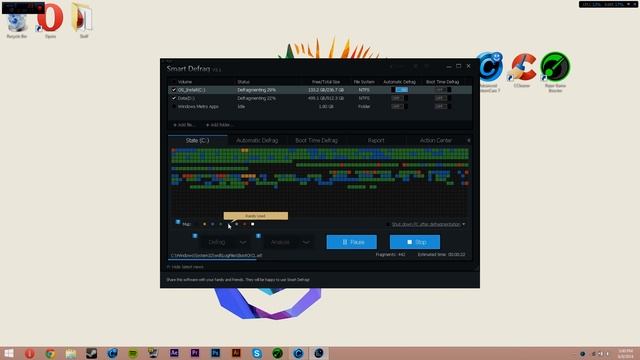
Task: Click volume icon in system tray
Action: [600, 353]
